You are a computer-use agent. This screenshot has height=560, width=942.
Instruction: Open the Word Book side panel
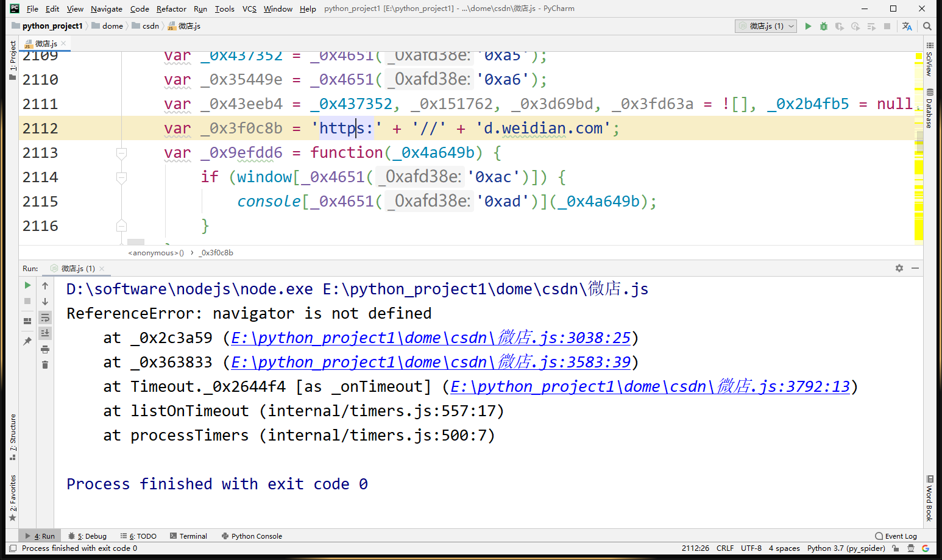929,498
